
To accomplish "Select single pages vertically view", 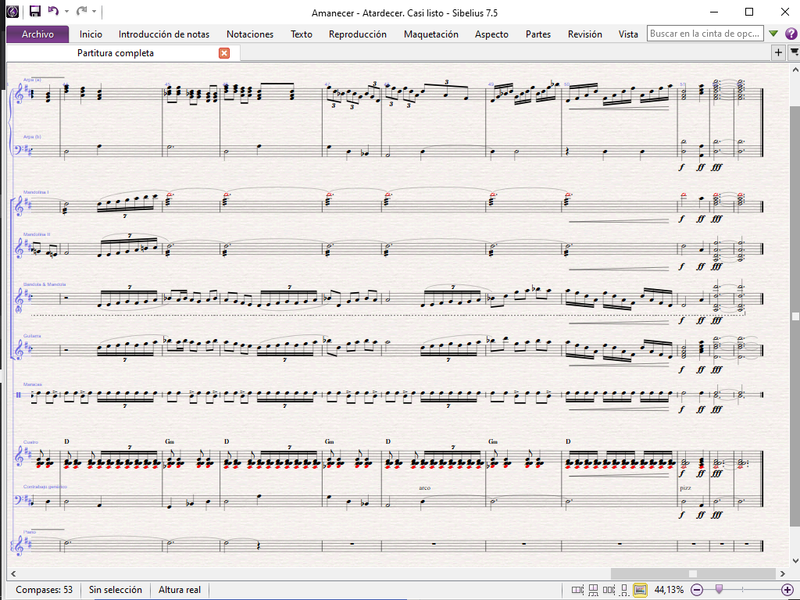I will [624, 590].
